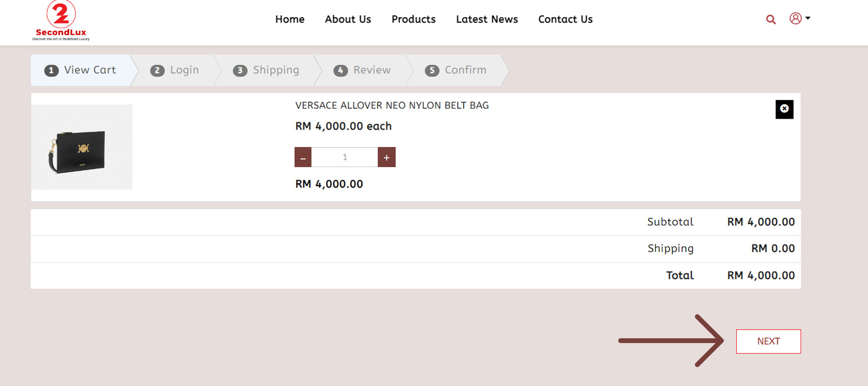The image size is (868, 386).
Task: Open the About Us page
Action: click(x=348, y=19)
